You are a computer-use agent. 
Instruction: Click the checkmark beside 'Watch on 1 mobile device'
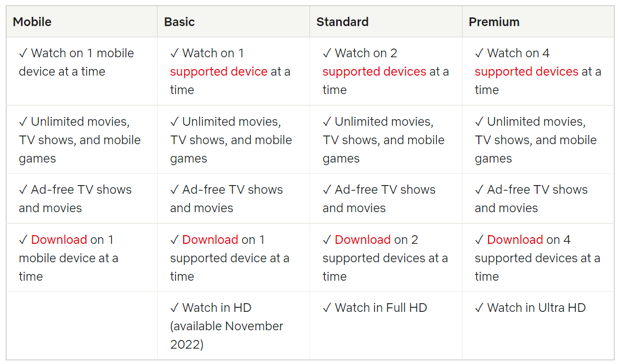(x=23, y=53)
